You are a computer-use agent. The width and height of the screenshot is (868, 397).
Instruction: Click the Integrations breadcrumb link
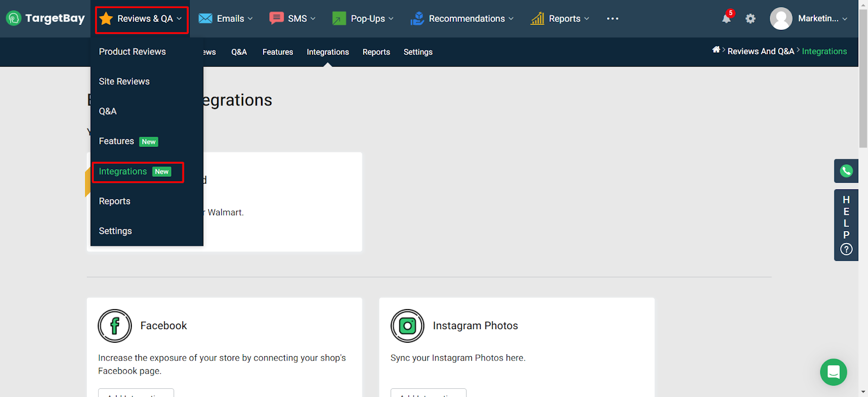pyautogui.click(x=825, y=51)
